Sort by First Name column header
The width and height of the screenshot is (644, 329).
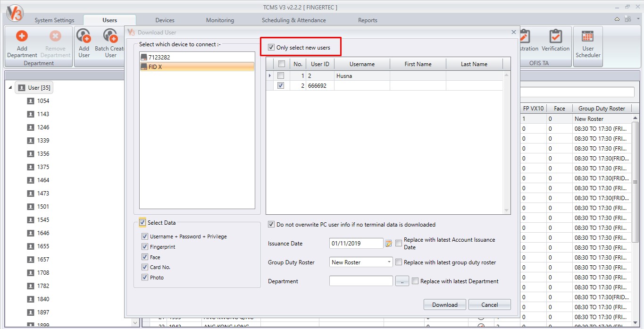point(418,64)
